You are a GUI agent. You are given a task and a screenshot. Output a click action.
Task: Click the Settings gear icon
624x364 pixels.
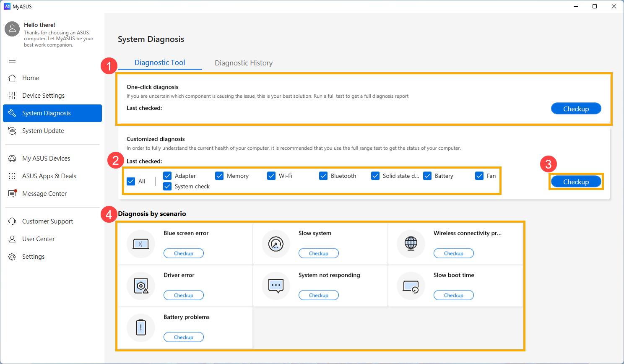click(x=12, y=257)
